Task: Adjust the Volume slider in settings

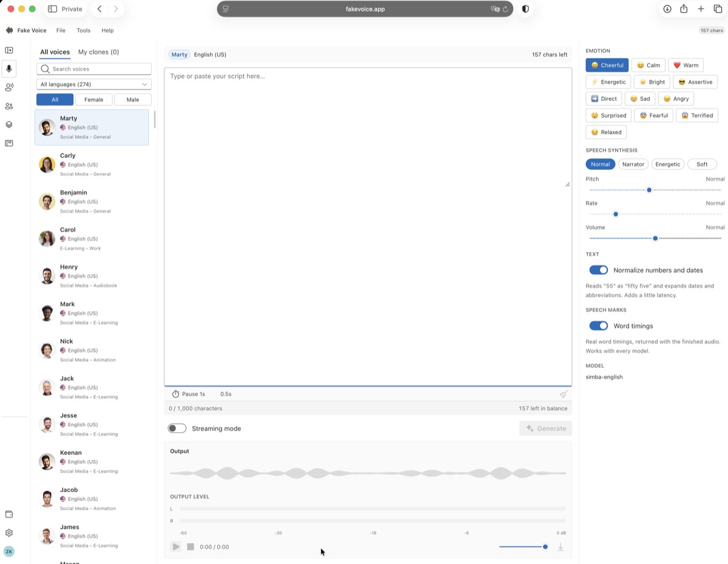Action: click(x=655, y=239)
